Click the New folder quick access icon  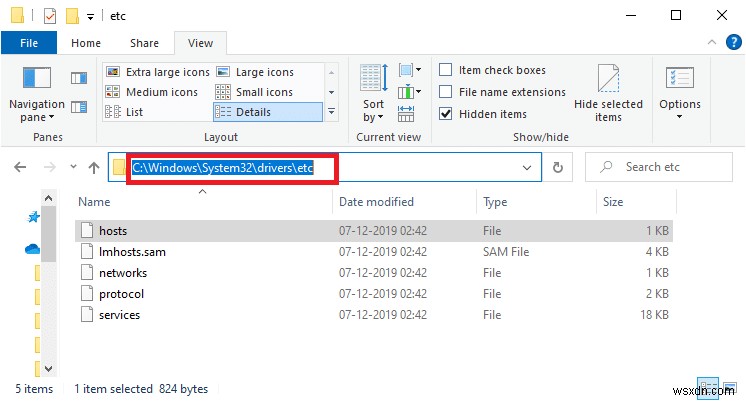click(72, 16)
